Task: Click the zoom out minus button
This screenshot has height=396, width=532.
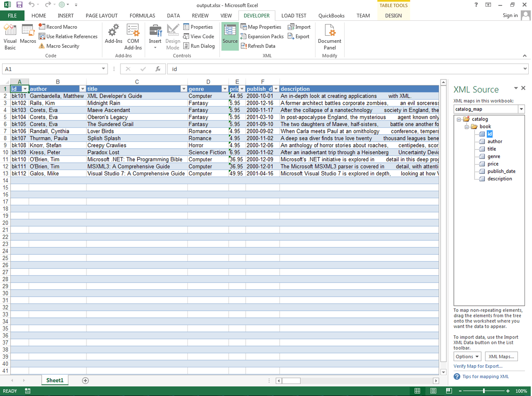Action: [x=460, y=391]
